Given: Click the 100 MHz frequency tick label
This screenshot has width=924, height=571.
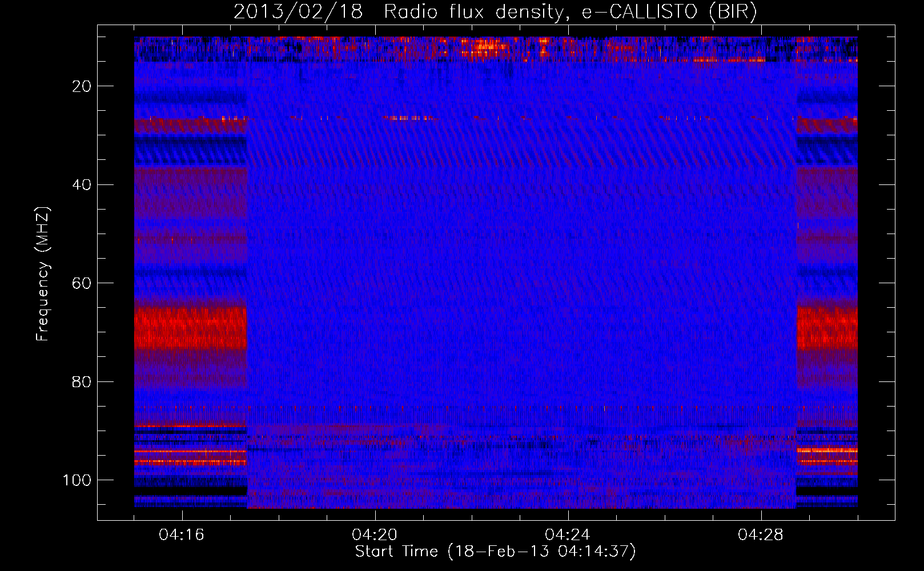Looking at the screenshot, I should click(77, 480).
